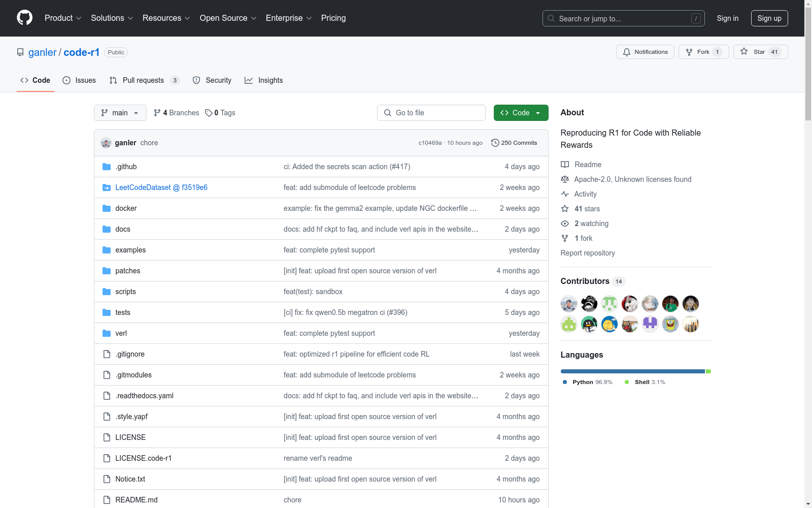This screenshot has height=508, width=812.
Task: Click the Issues circle icon
Action: click(66, 80)
